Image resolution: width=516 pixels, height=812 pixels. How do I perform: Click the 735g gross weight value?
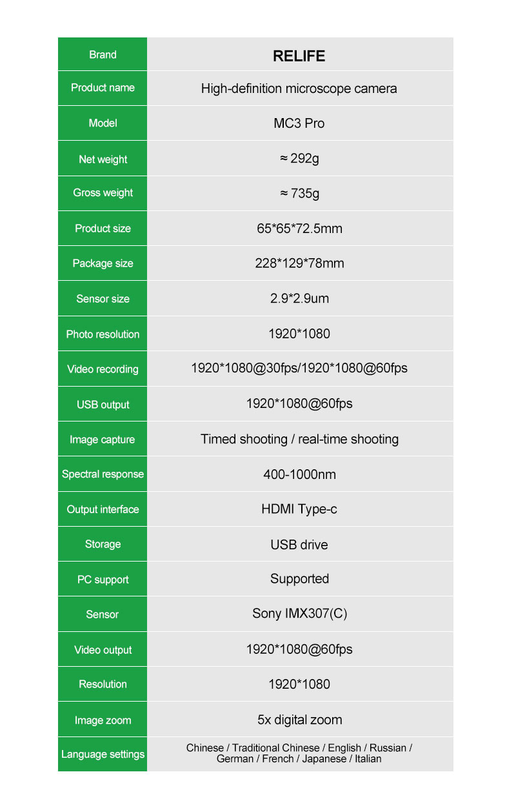[x=299, y=193]
